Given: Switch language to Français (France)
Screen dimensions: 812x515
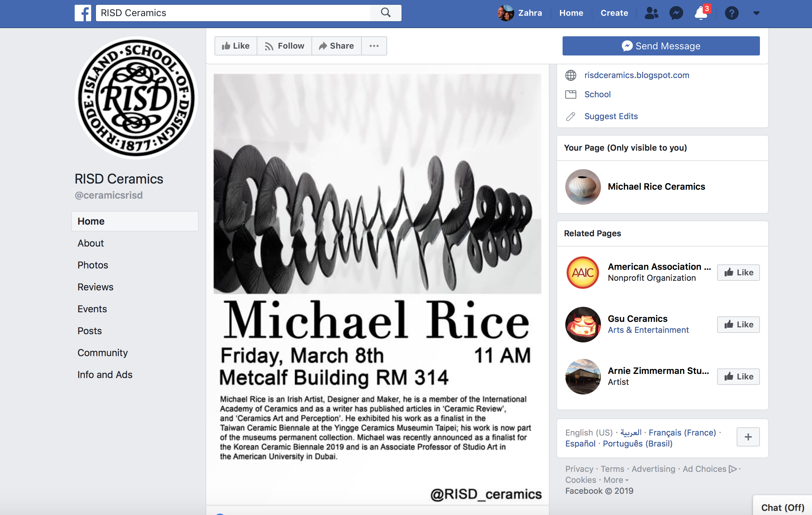Looking at the screenshot, I should tap(682, 433).
